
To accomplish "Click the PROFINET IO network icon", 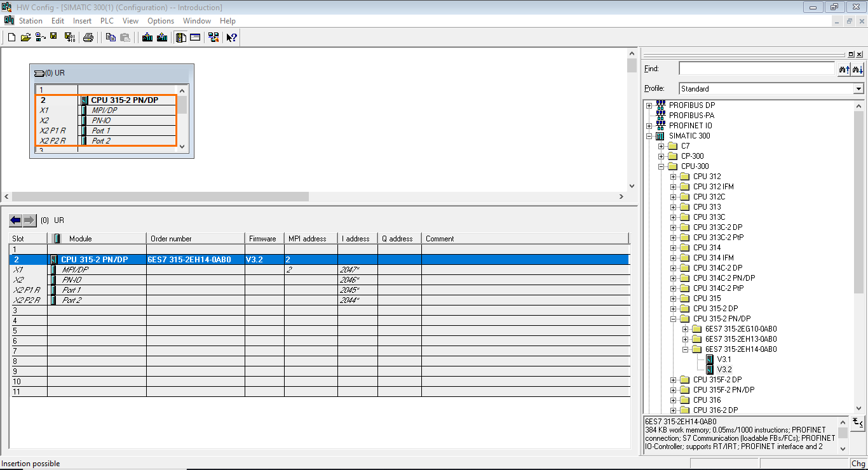I will pyautogui.click(x=660, y=125).
